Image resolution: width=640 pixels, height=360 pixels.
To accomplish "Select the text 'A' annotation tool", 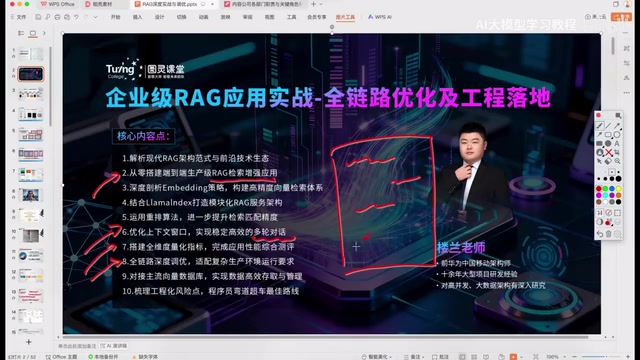I will [x=617, y=143].
